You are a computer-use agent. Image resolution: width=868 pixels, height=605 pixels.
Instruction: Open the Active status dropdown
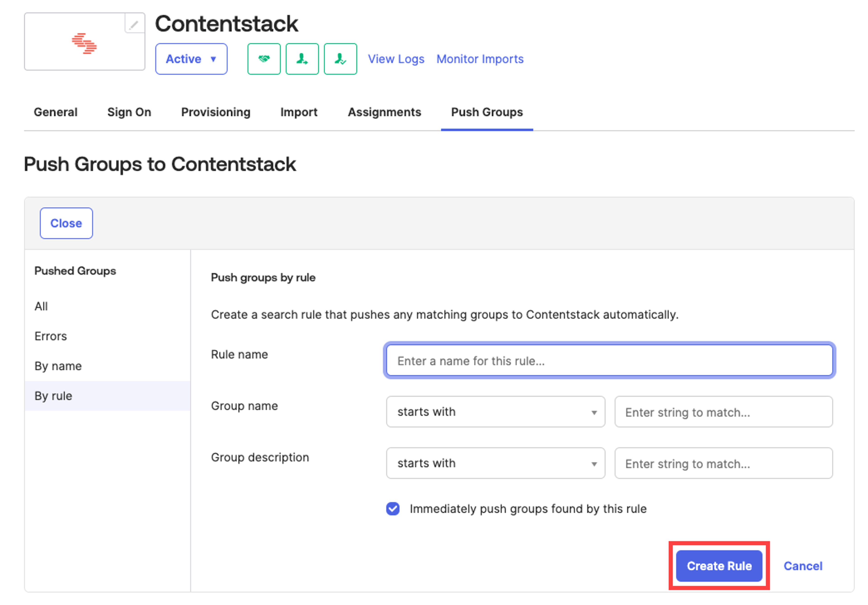pyautogui.click(x=191, y=59)
